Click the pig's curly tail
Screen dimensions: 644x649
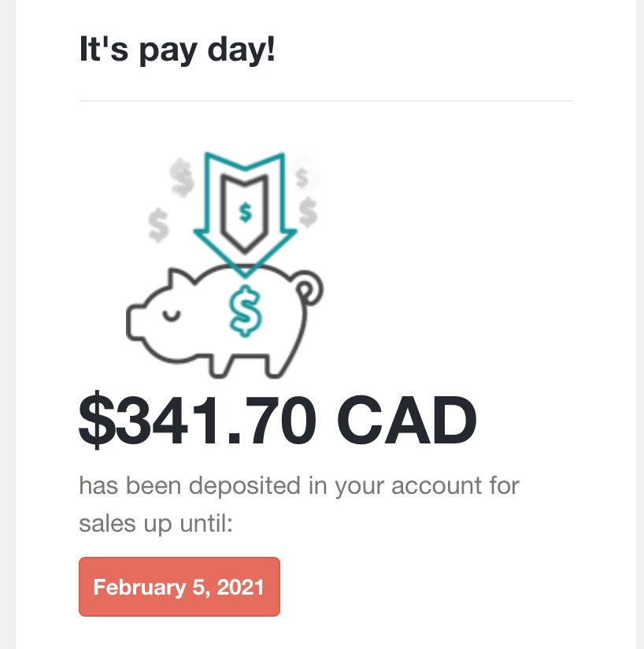coord(309,288)
